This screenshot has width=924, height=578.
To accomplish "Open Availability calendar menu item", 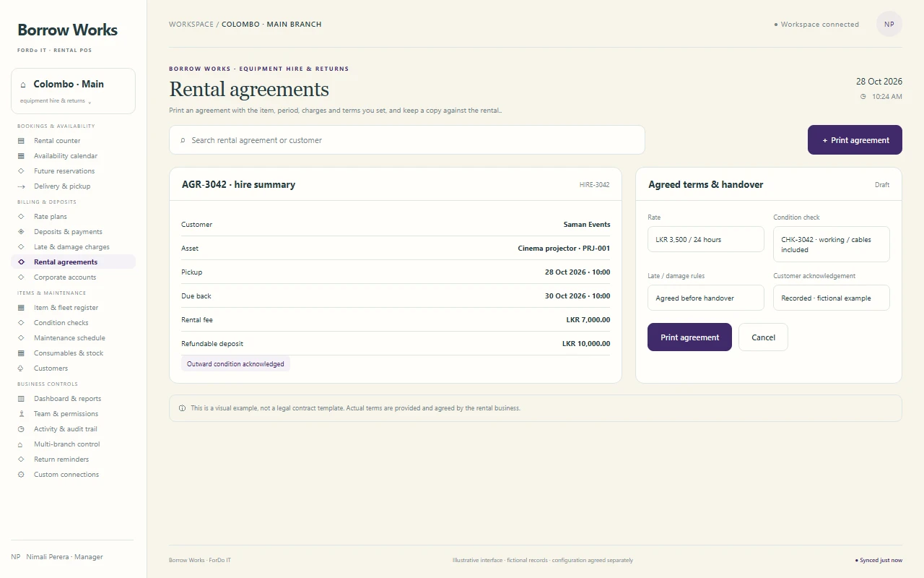I will (73, 156).
